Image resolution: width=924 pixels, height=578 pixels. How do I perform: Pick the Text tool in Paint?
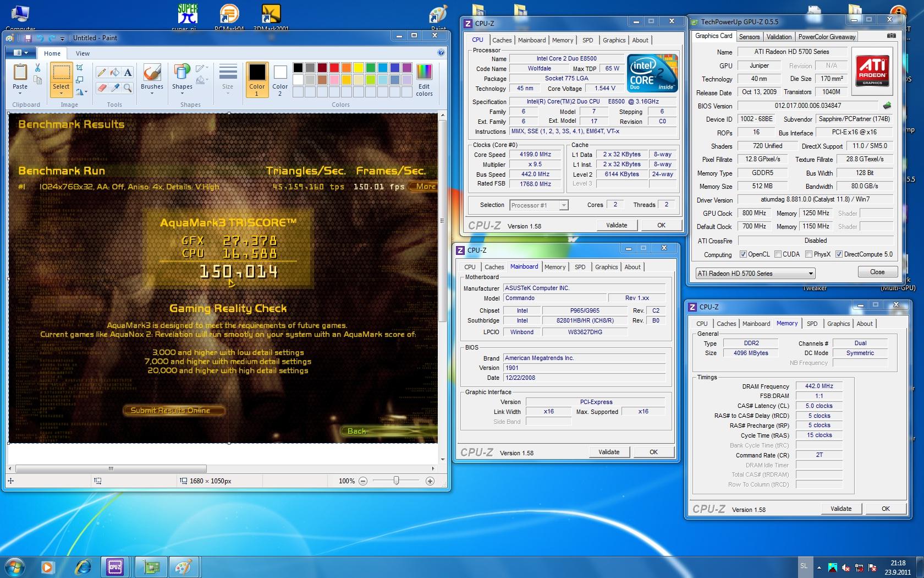[x=128, y=72]
